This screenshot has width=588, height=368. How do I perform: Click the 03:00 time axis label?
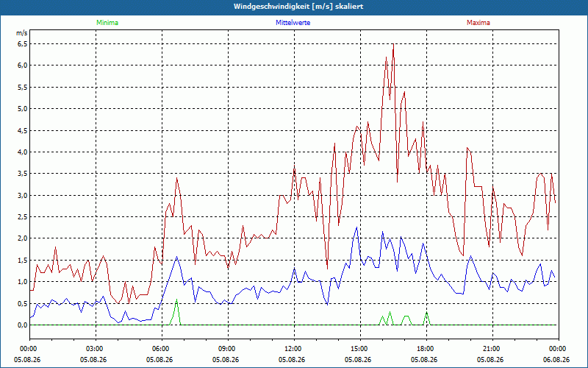[x=96, y=349]
